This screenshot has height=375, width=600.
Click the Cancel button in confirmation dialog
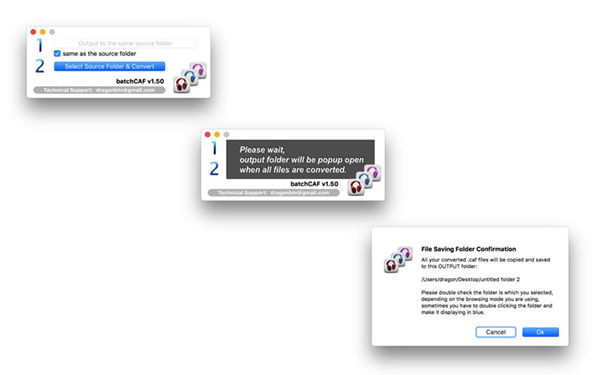point(496,332)
